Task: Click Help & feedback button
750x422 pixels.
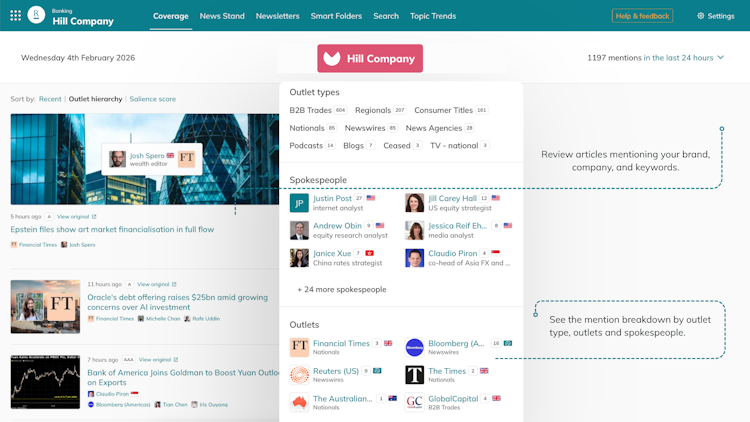Action: pos(642,16)
